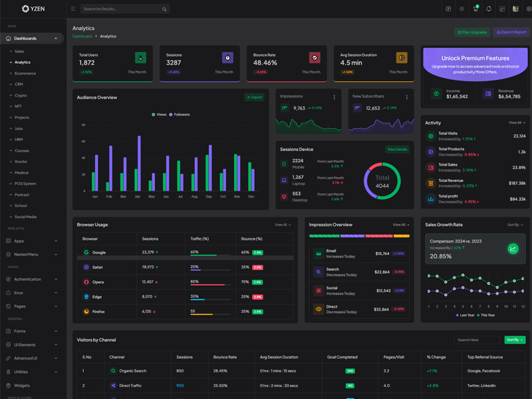Open the user profile avatar
This screenshot has width=532, height=399.
515,9
